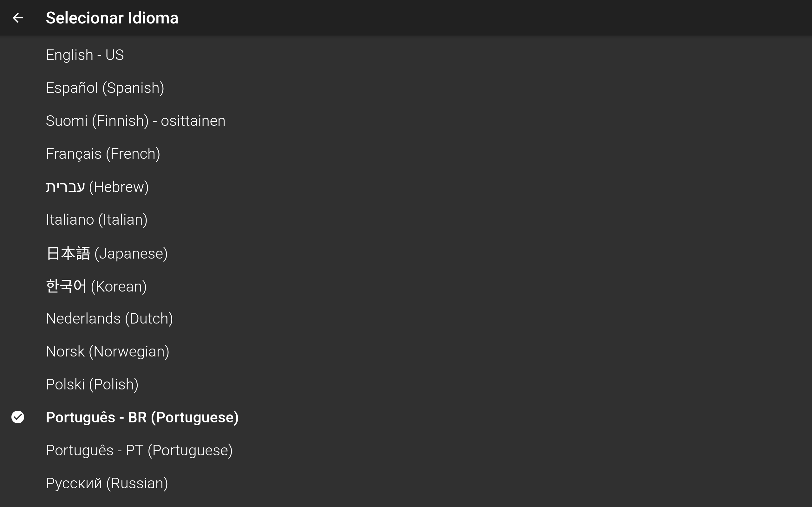Viewport: 812px width, 507px height.
Task: Click the checkmark beside Português - BR
Action: [x=18, y=417]
